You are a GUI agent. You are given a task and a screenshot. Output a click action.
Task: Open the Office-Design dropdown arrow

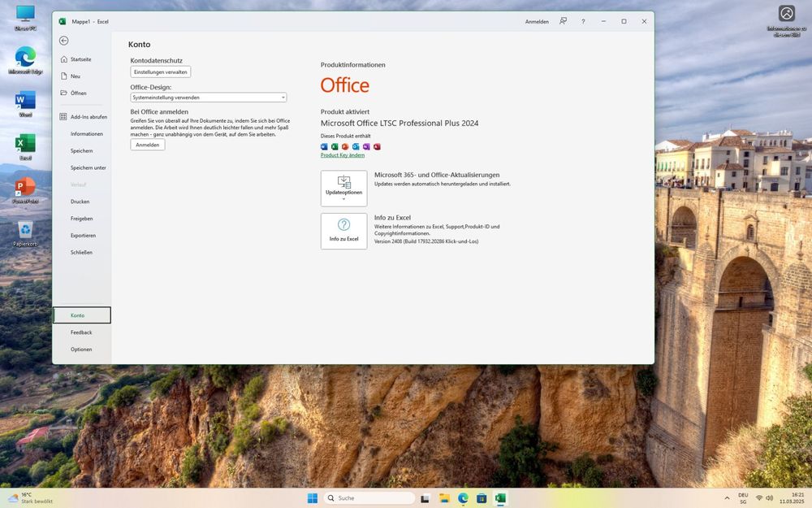pyautogui.click(x=283, y=97)
